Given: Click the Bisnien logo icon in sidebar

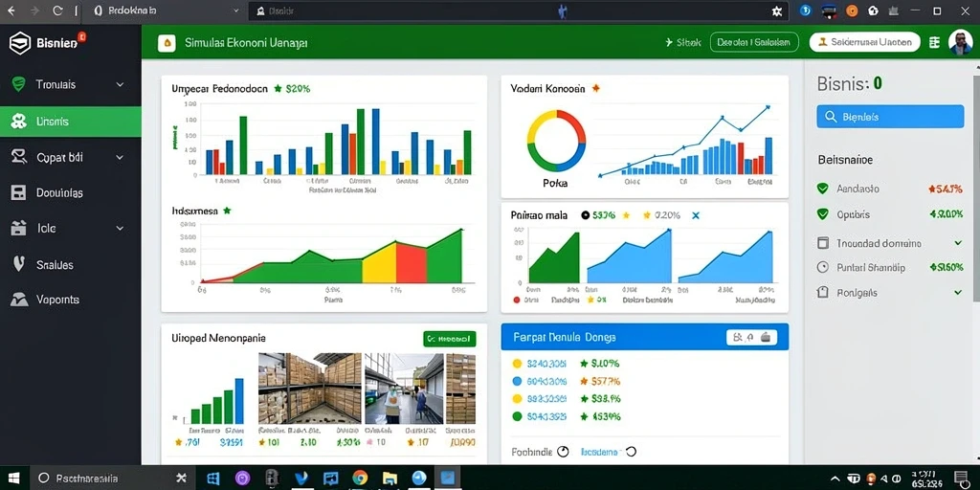Looking at the screenshot, I should click(19, 43).
